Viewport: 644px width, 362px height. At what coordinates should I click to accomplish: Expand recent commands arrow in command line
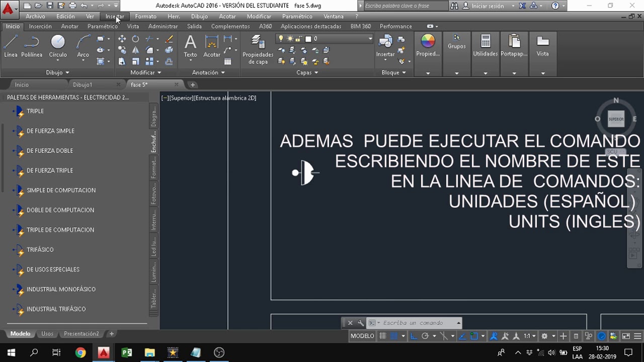tap(458, 323)
